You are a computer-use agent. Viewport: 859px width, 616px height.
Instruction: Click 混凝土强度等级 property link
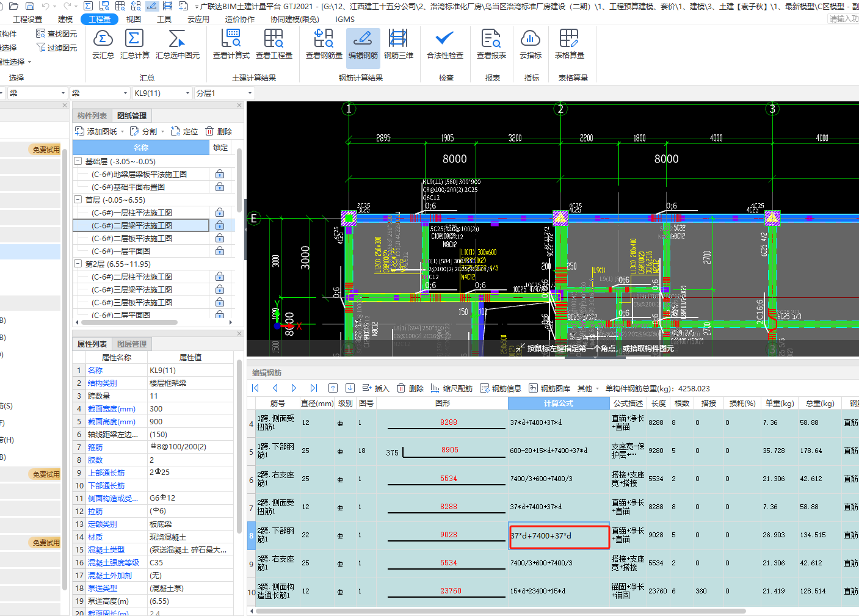coord(114,562)
